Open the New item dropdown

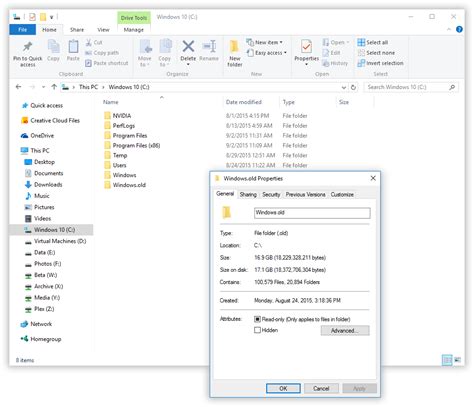pyautogui.click(x=265, y=42)
